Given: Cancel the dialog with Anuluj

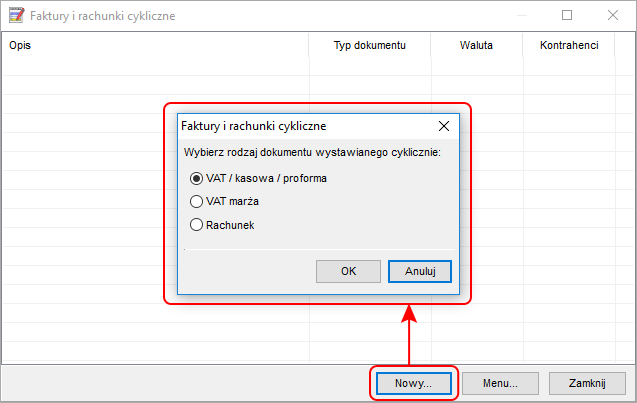Looking at the screenshot, I should click(420, 271).
